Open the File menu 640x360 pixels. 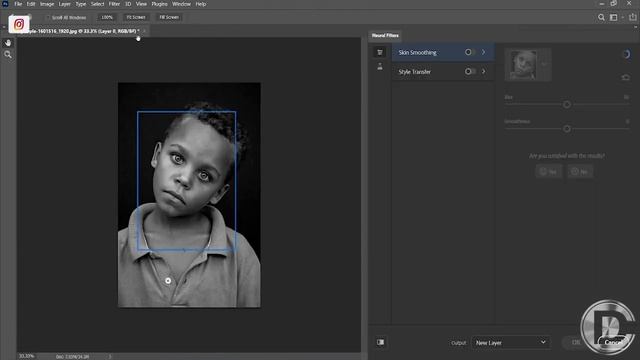(x=18, y=4)
